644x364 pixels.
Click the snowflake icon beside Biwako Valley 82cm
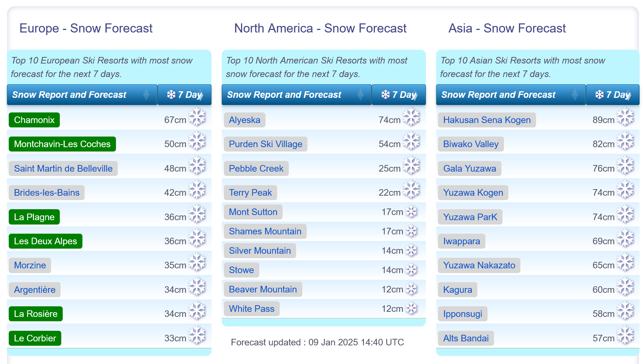[625, 141]
